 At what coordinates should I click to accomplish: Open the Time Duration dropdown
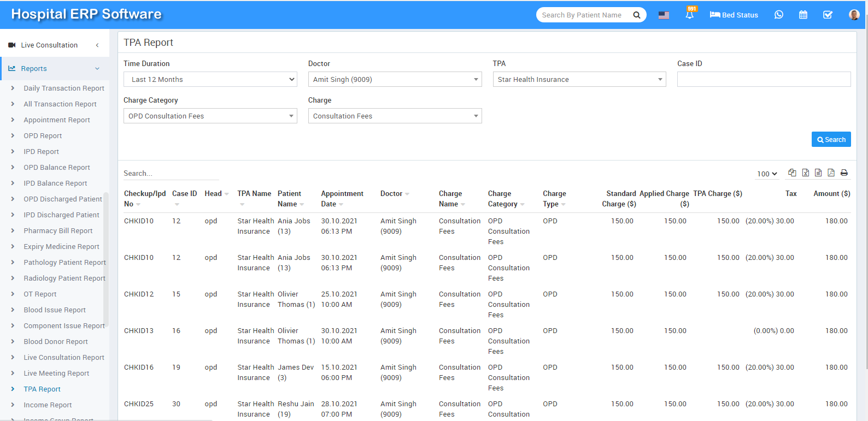210,79
